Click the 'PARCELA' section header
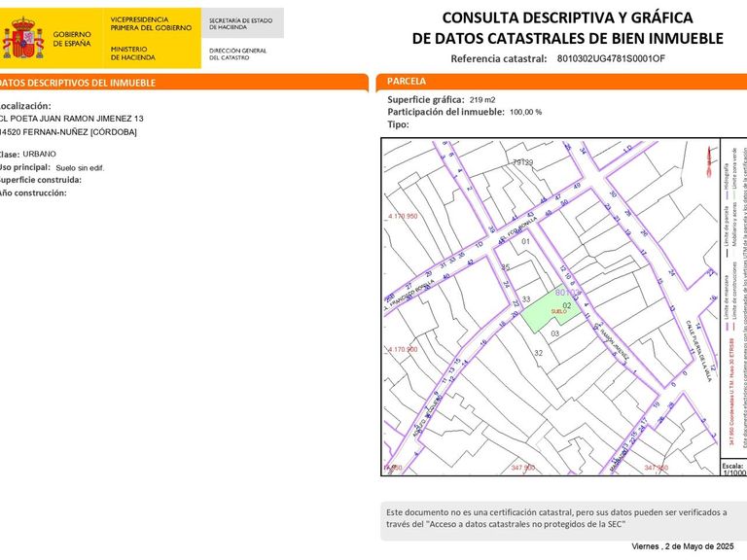The width and height of the screenshot is (747, 560). 407,81
